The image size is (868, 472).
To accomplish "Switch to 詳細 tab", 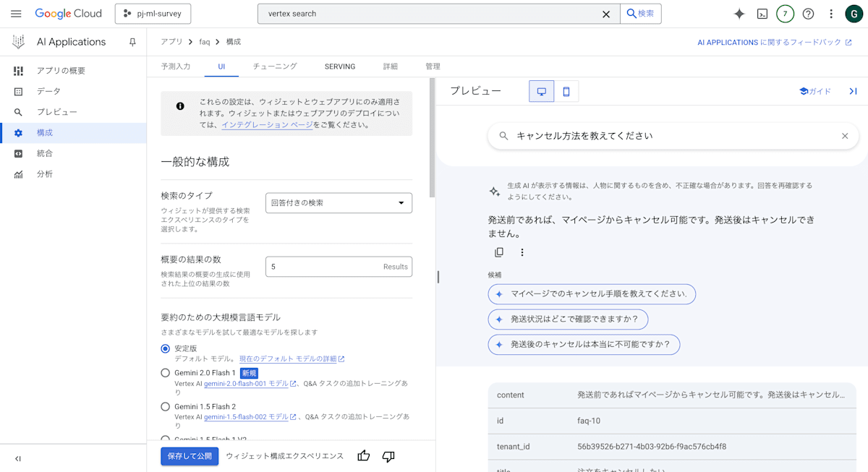I will [x=391, y=66].
